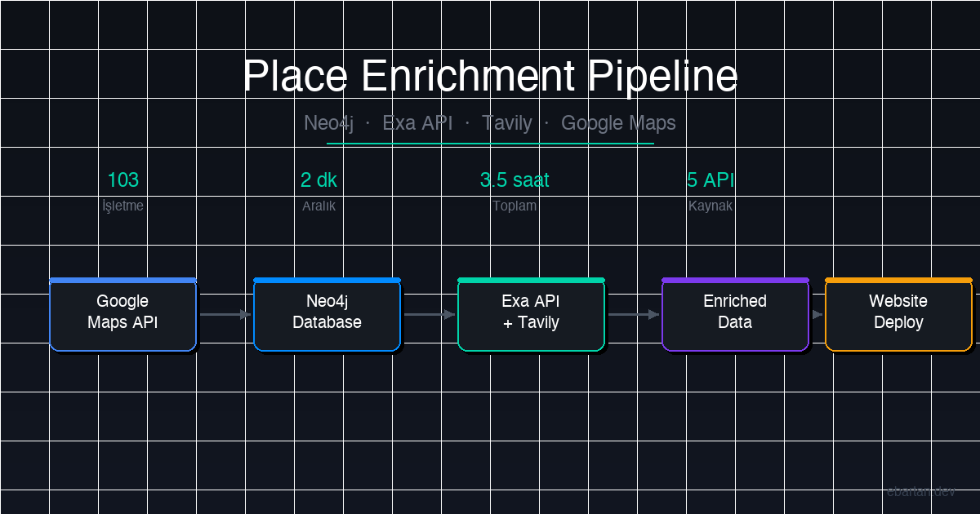Expand the 3.5 saat Toplam stat
The width and height of the screenshot is (980, 514).
pyautogui.click(x=514, y=188)
